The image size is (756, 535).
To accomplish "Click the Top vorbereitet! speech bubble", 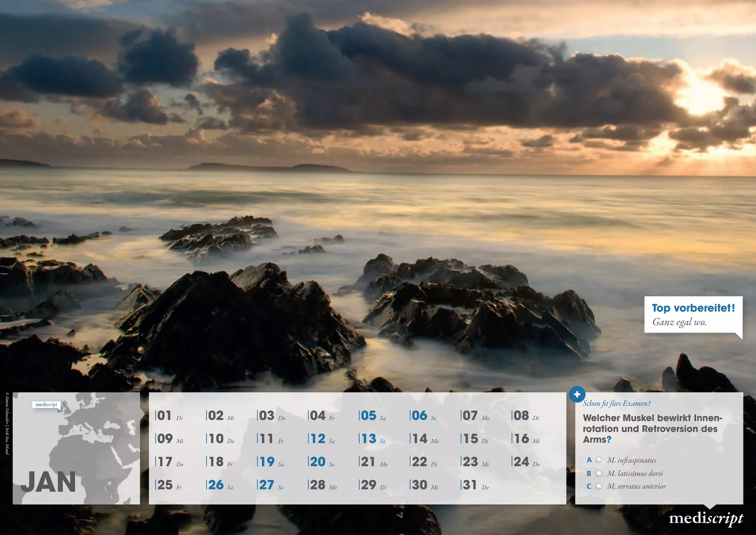I will [693, 314].
